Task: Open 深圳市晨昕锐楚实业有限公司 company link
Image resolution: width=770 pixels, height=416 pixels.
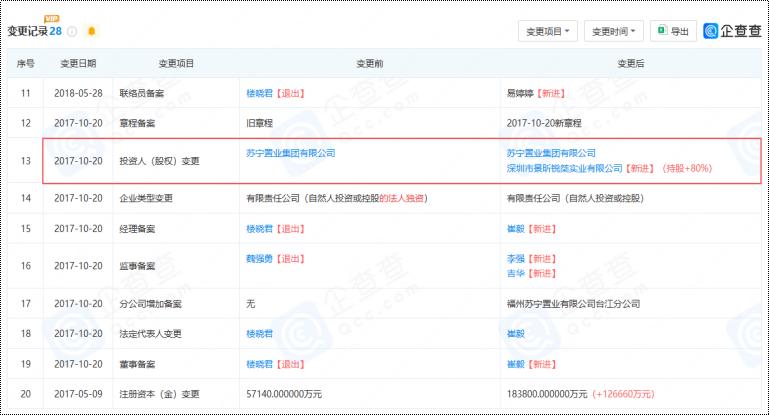Action: pyautogui.click(x=564, y=168)
